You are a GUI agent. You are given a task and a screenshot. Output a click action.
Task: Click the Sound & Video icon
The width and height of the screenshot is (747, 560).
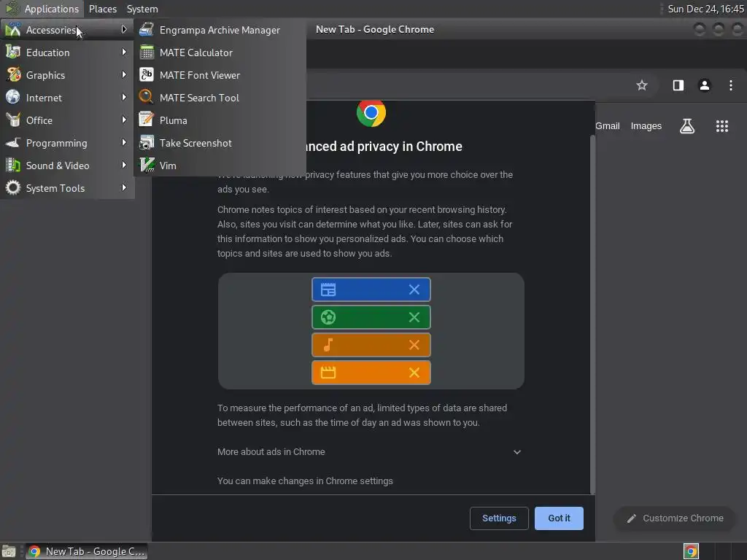(13, 166)
